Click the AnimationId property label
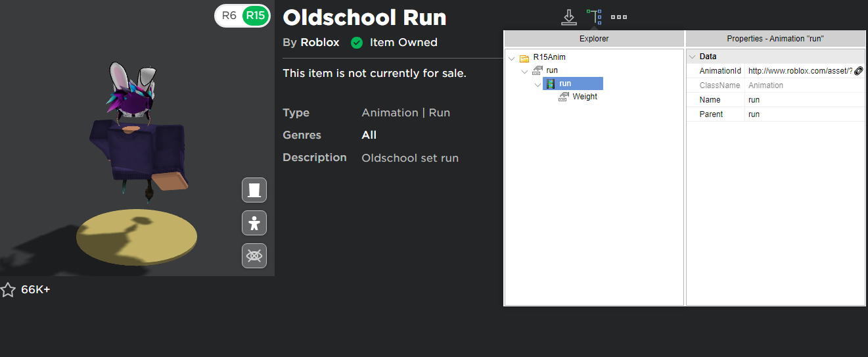The width and height of the screenshot is (868, 357). (720, 71)
